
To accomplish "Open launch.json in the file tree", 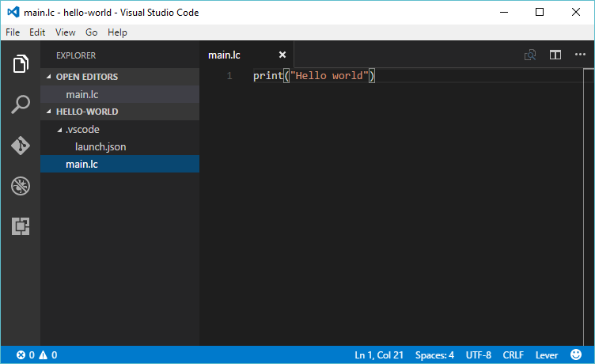I will click(100, 146).
